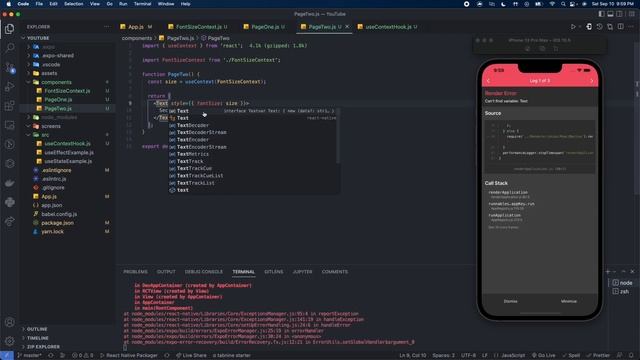Collapse the YOUTUBE root folder
Screen dimensions: 640x360
coord(38,38)
